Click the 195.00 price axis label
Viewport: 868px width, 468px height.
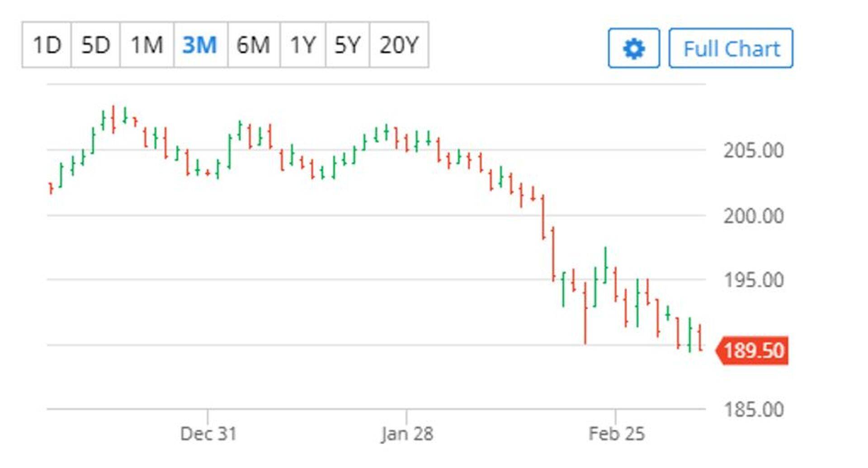click(x=753, y=280)
